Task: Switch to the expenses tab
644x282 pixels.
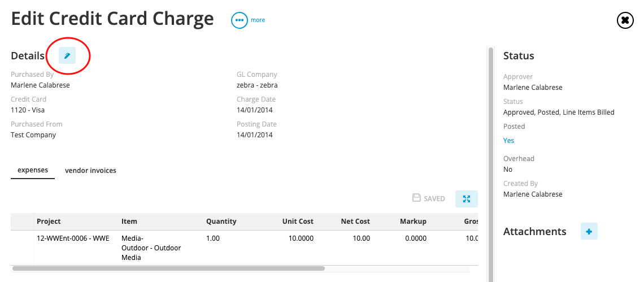Action: coord(33,170)
